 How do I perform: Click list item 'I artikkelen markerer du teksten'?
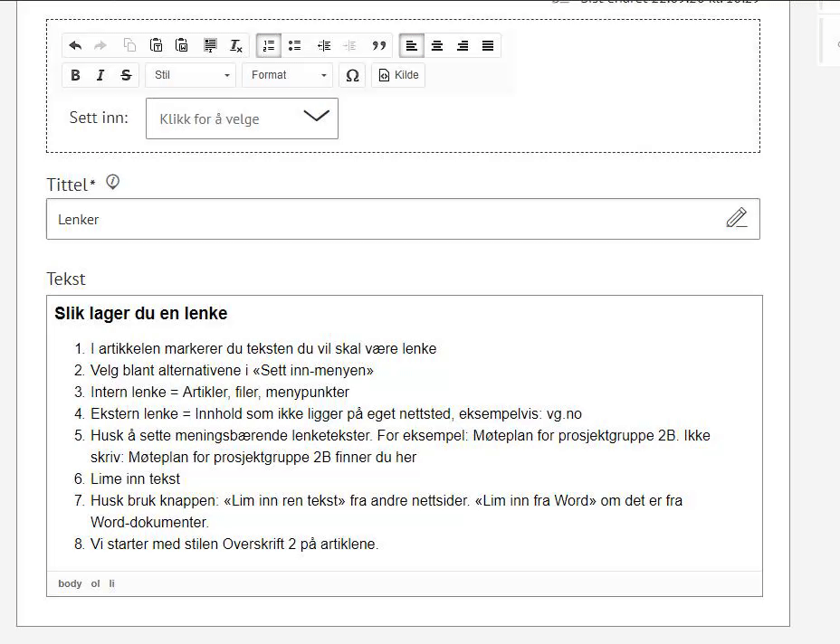coord(263,348)
